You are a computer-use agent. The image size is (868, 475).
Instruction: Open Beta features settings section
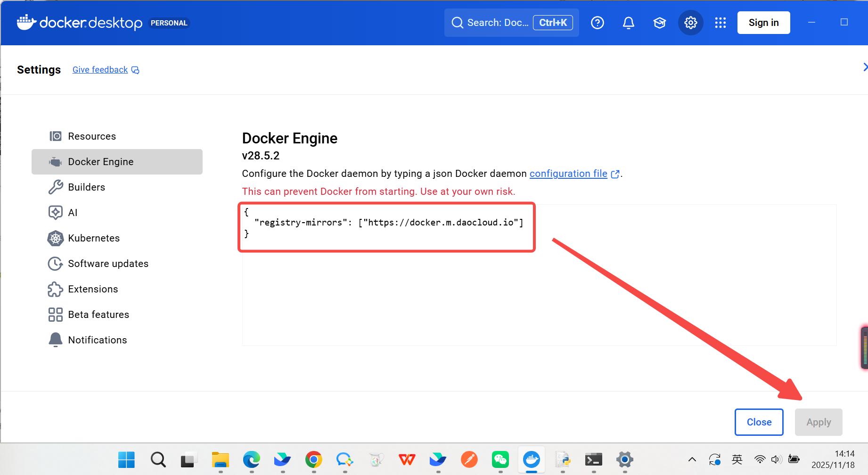point(117,315)
